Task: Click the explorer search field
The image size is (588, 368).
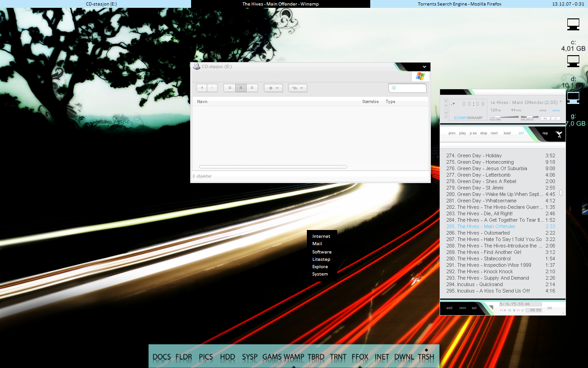Action: click(x=407, y=88)
